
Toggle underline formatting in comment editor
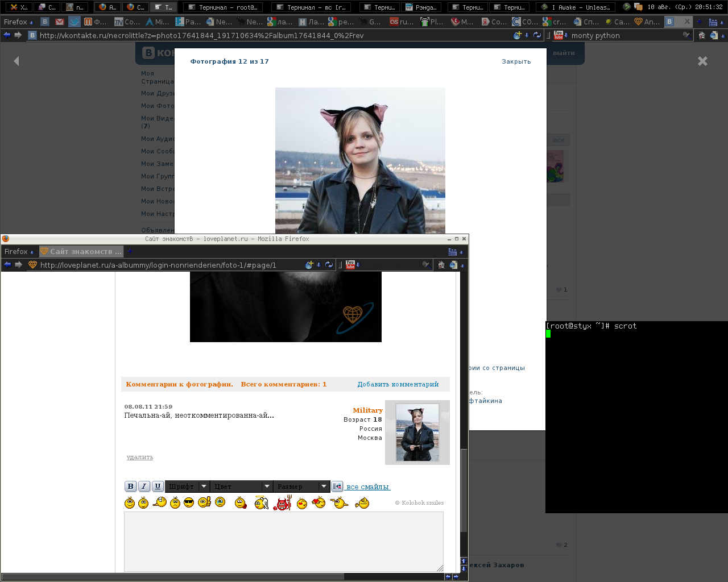click(158, 487)
